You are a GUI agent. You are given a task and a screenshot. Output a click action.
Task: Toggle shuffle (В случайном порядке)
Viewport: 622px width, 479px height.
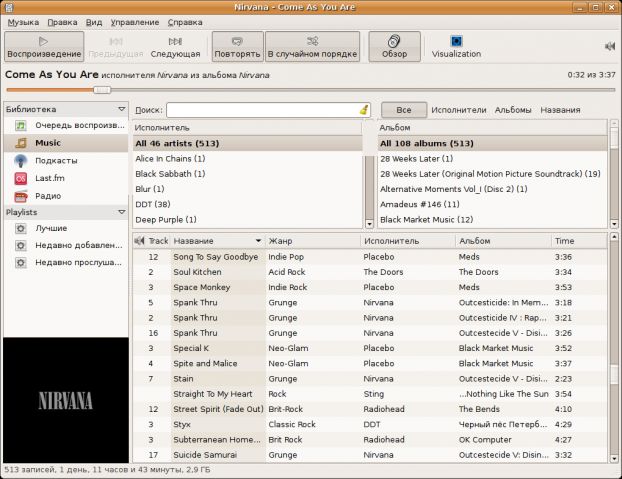pos(312,46)
